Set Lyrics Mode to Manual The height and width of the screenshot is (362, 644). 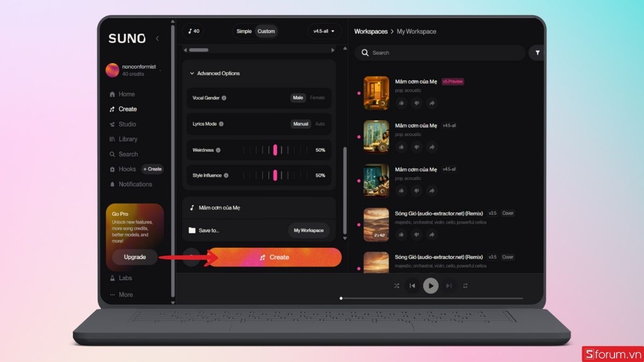[x=301, y=124]
